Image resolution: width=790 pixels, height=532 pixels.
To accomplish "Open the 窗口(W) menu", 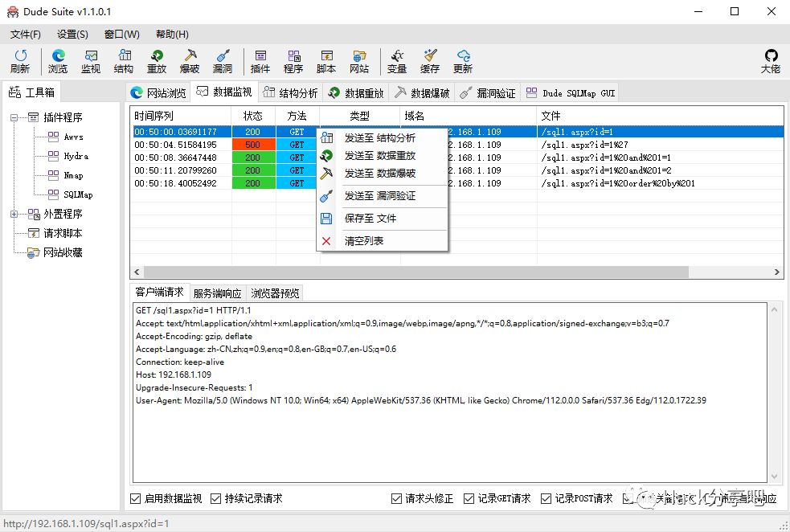I will [x=121, y=35].
